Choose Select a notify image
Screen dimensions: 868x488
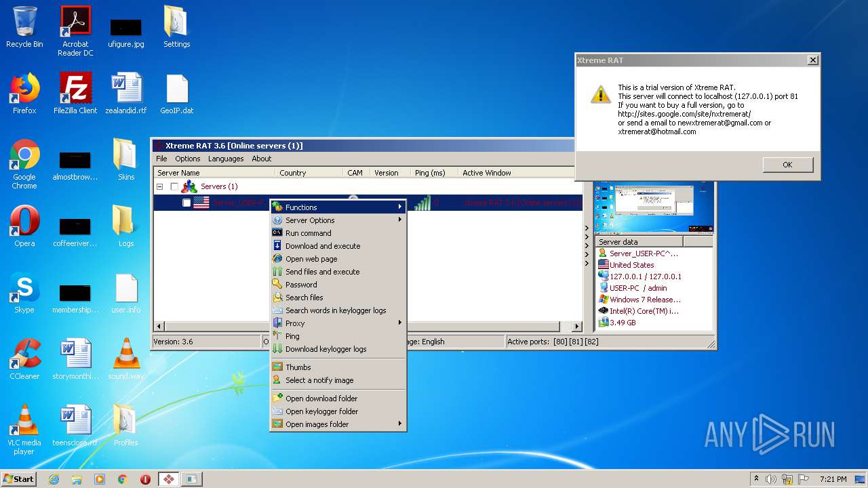pos(338,380)
